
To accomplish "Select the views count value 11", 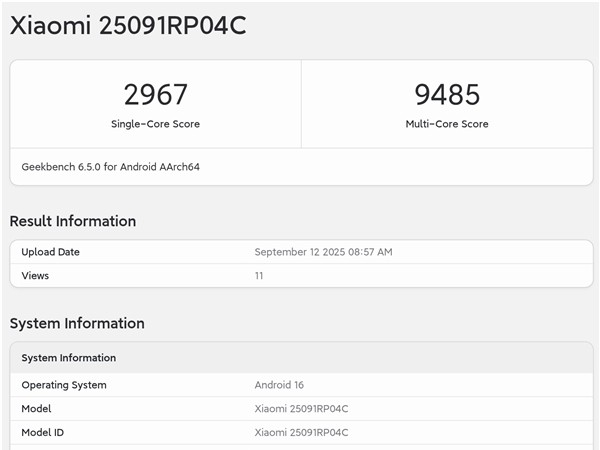I will click(259, 276).
